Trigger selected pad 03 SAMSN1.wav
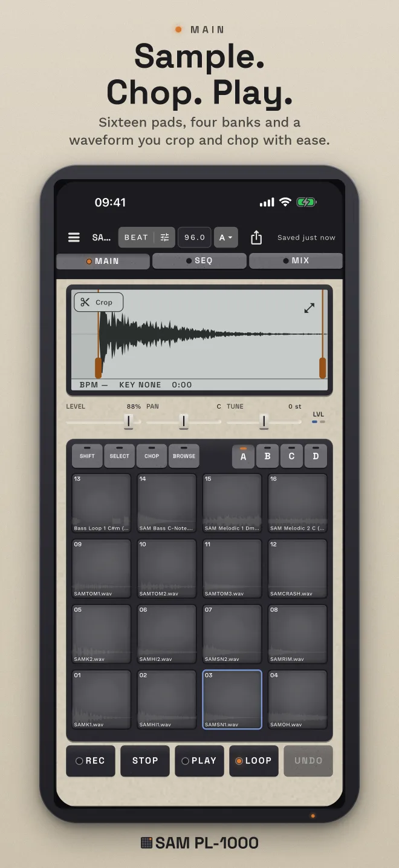399x868 pixels. (232, 699)
